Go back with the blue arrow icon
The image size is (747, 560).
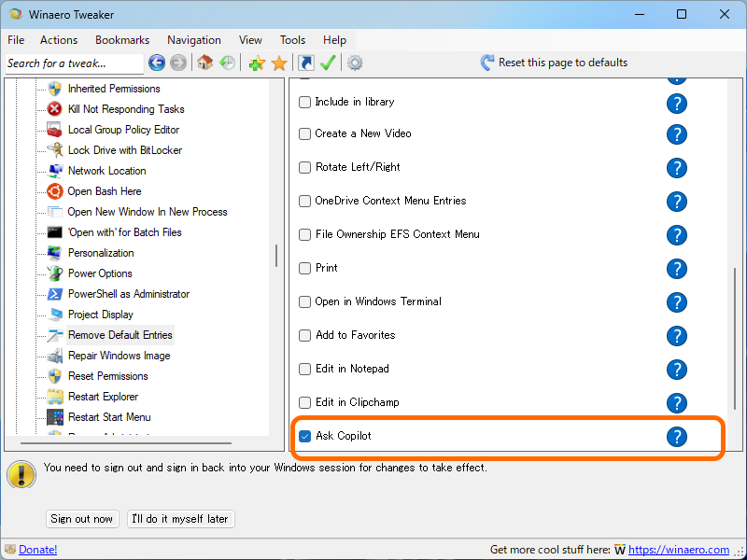[x=157, y=63]
